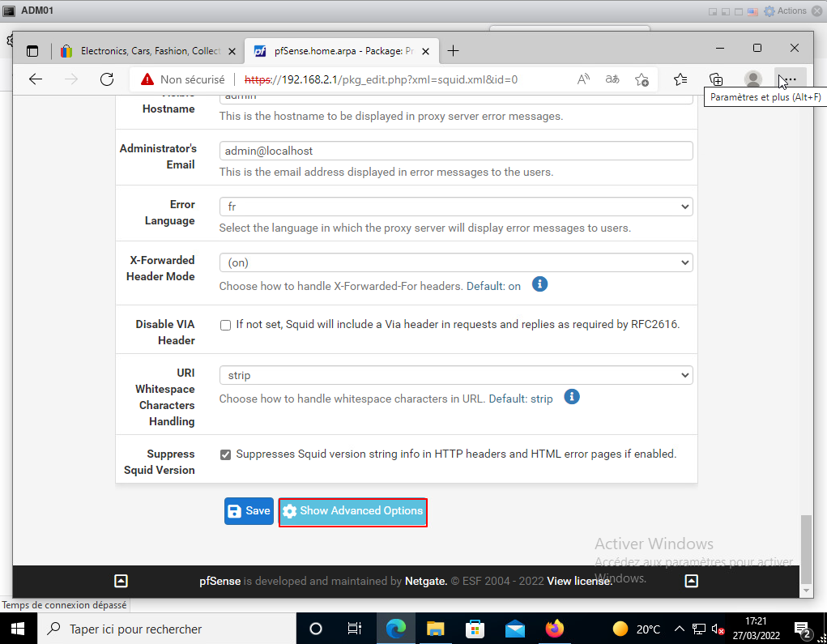Expand the X-Forwarded Header Mode dropdown
The height and width of the screenshot is (644, 827).
point(455,262)
